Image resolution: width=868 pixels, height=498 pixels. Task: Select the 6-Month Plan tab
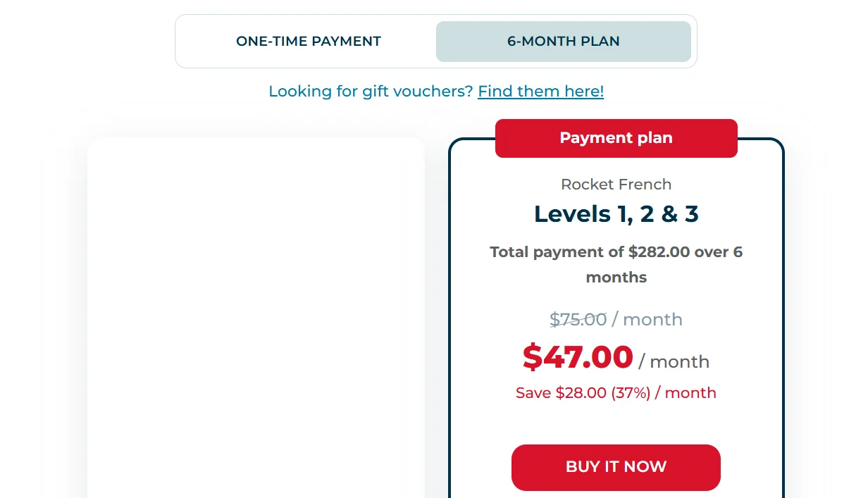click(x=563, y=42)
